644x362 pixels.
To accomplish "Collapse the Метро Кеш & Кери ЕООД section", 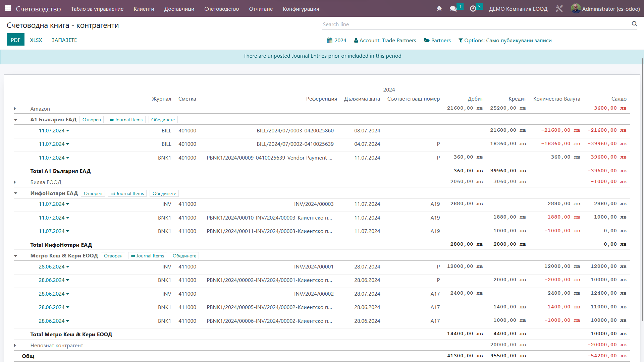I will [x=15, y=256].
